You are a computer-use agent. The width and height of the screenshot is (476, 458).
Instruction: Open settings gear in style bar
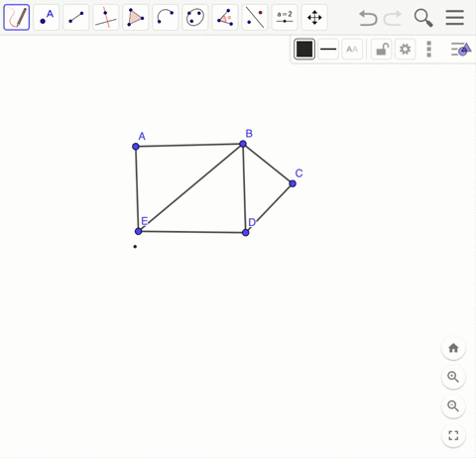point(406,50)
